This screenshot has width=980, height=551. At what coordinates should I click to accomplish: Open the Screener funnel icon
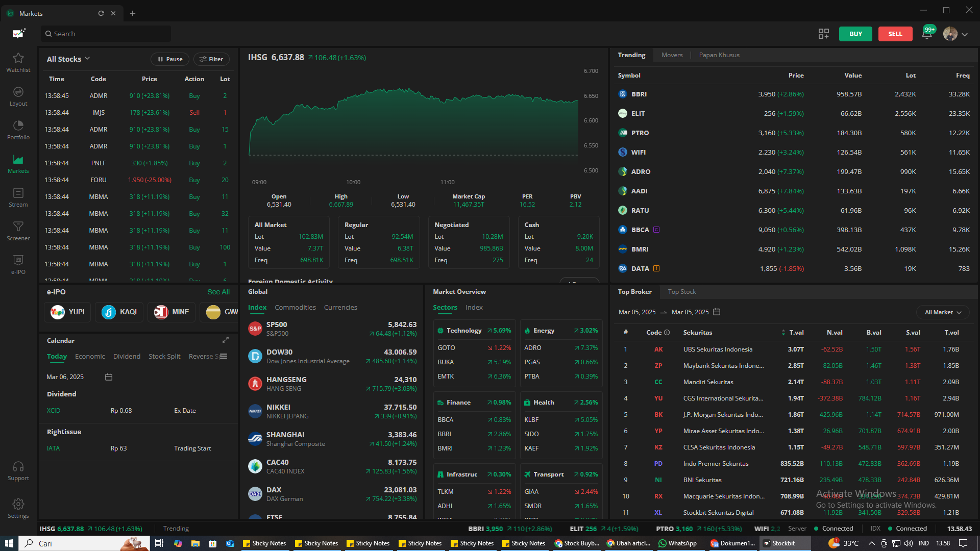pyautogui.click(x=18, y=227)
